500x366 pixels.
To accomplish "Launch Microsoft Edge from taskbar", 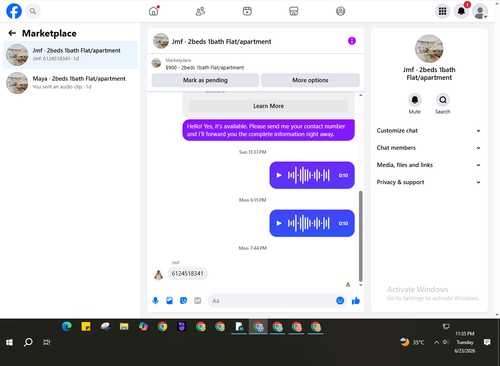I will click(67, 326).
